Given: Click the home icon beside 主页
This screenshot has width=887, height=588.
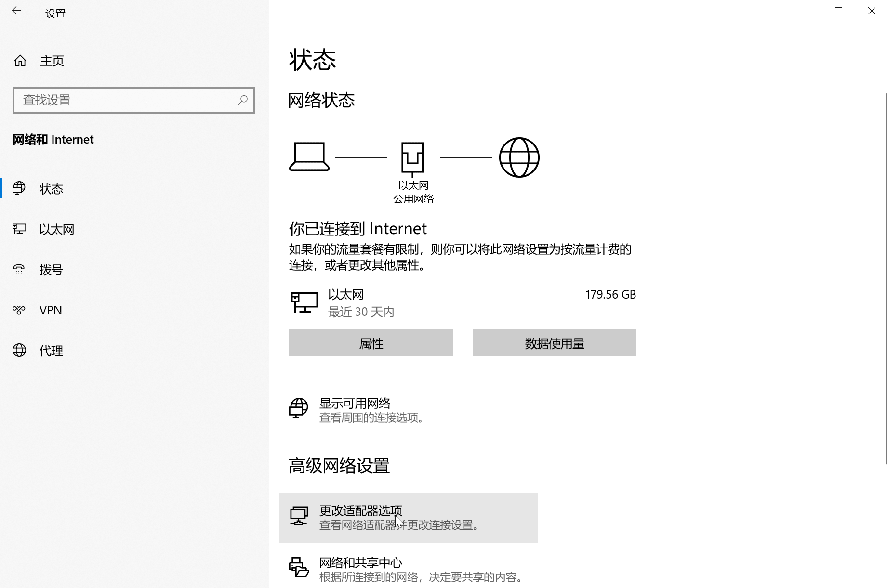Looking at the screenshot, I should point(20,61).
